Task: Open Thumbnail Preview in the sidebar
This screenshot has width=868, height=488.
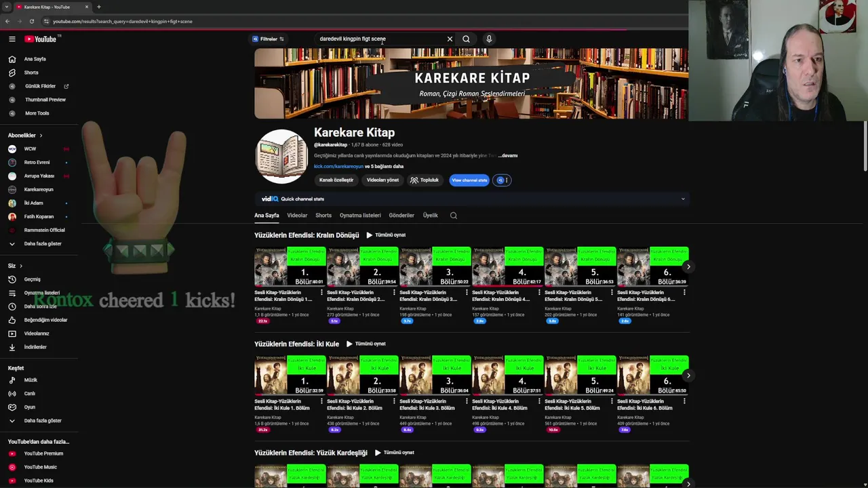Action: point(45,100)
